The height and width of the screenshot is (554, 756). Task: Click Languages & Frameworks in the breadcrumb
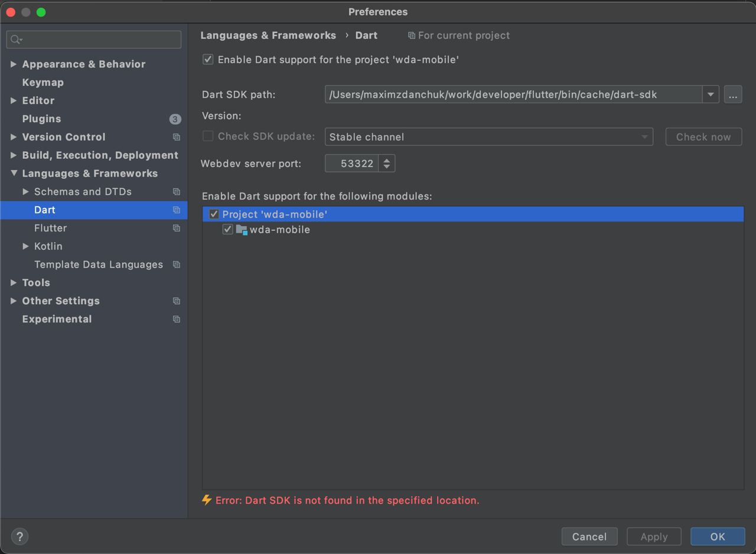(x=268, y=35)
